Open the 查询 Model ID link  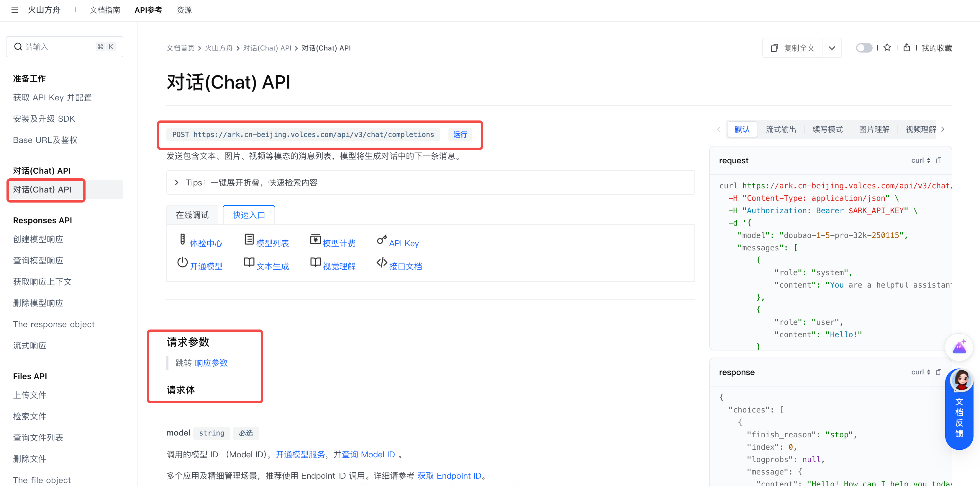pyautogui.click(x=368, y=454)
